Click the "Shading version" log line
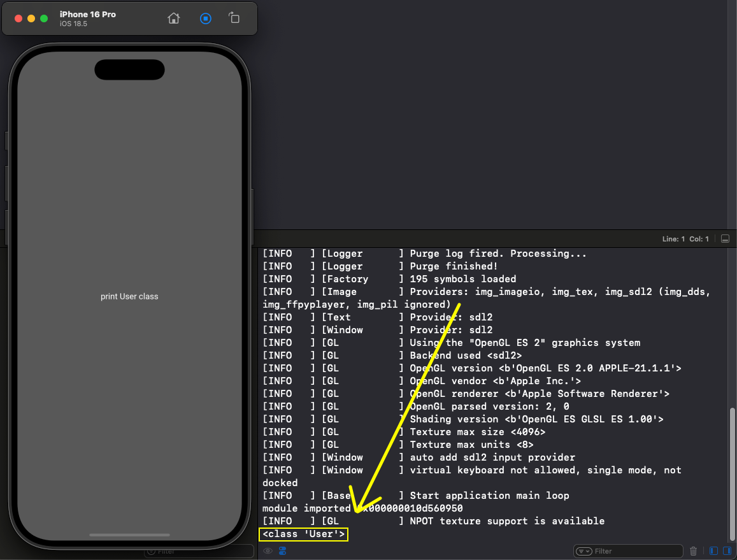This screenshot has width=737, height=560. pos(463,419)
